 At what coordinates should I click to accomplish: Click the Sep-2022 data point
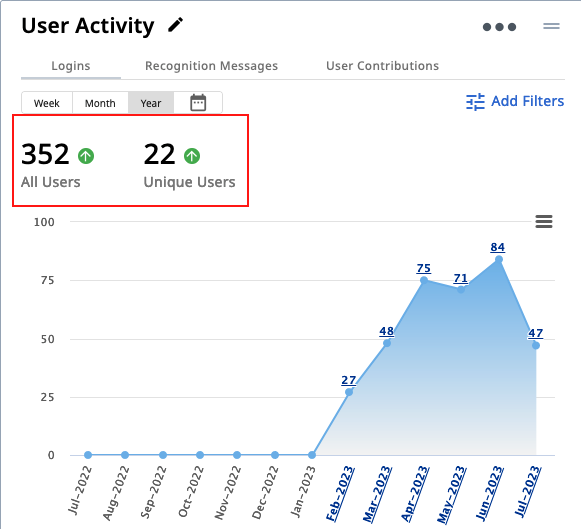[163, 455]
